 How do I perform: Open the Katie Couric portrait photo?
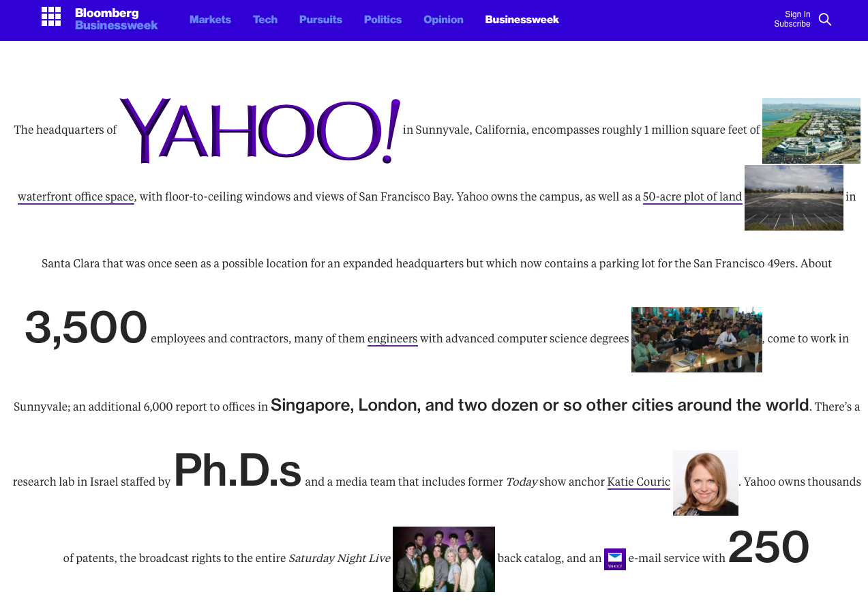tap(706, 483)
